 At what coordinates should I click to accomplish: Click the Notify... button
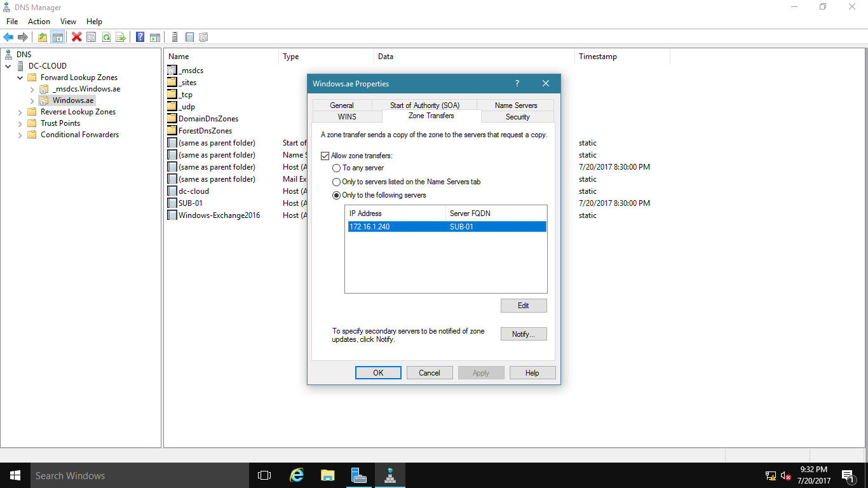pos(524,334)
